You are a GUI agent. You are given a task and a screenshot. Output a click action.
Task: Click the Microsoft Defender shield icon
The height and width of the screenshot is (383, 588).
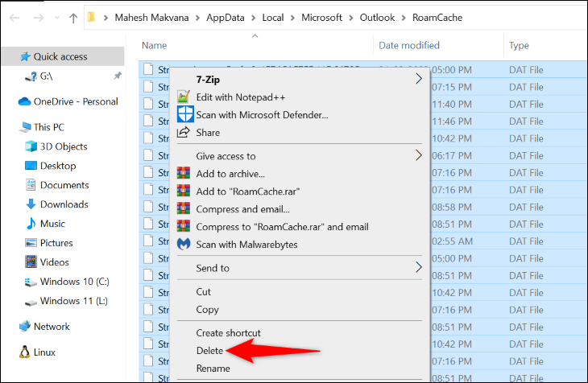(185, 114)
